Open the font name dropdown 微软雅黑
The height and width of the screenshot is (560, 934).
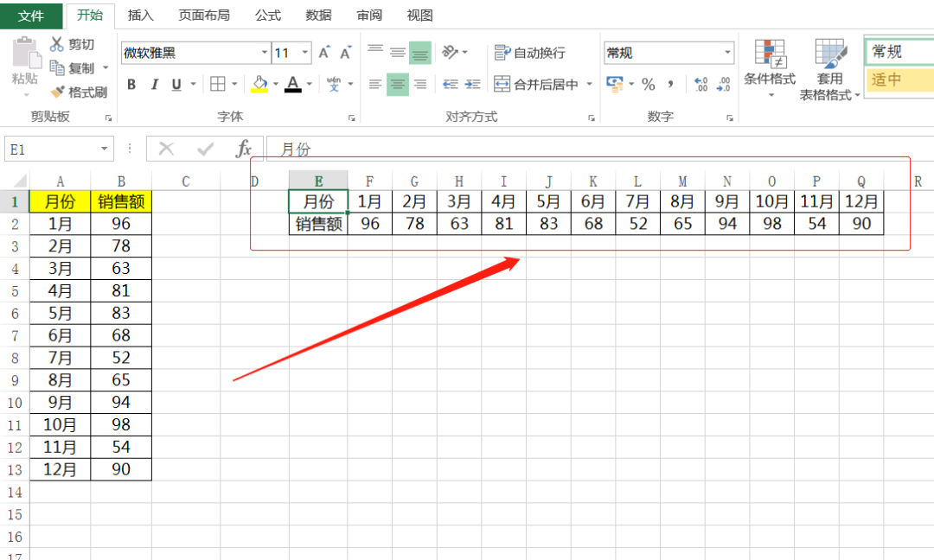pos(265,53)
